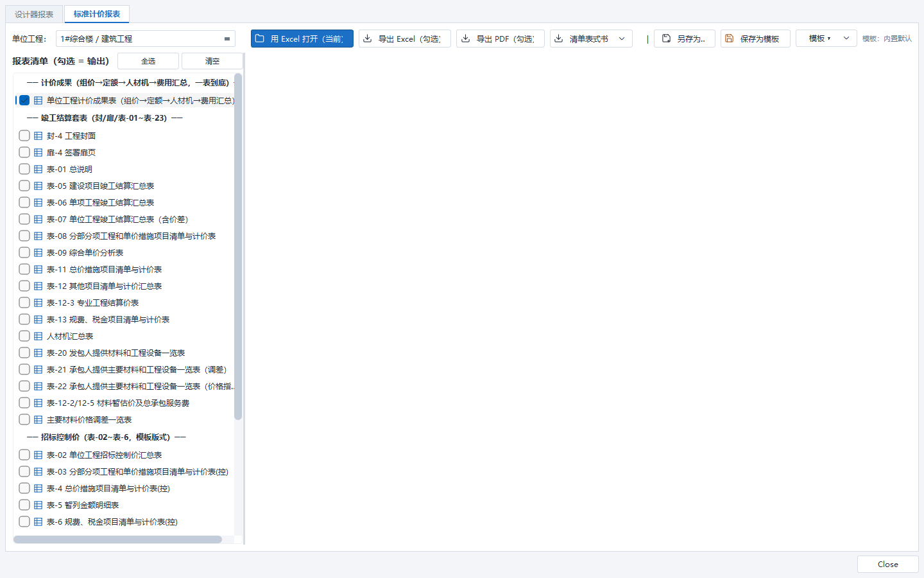Switch to the 设计器报表 tab
Viewport: 924px width, 578px height.
(x=34, y=14)
